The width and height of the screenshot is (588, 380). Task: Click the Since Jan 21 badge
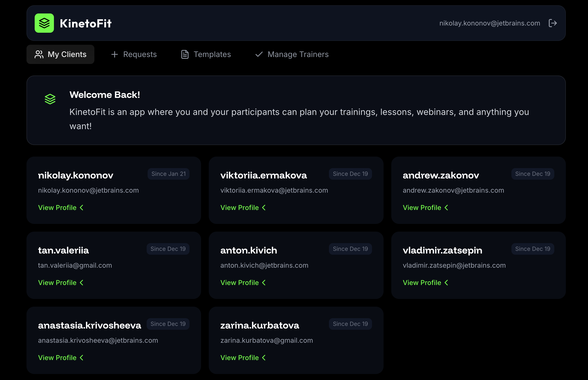(x=169, y=174)
